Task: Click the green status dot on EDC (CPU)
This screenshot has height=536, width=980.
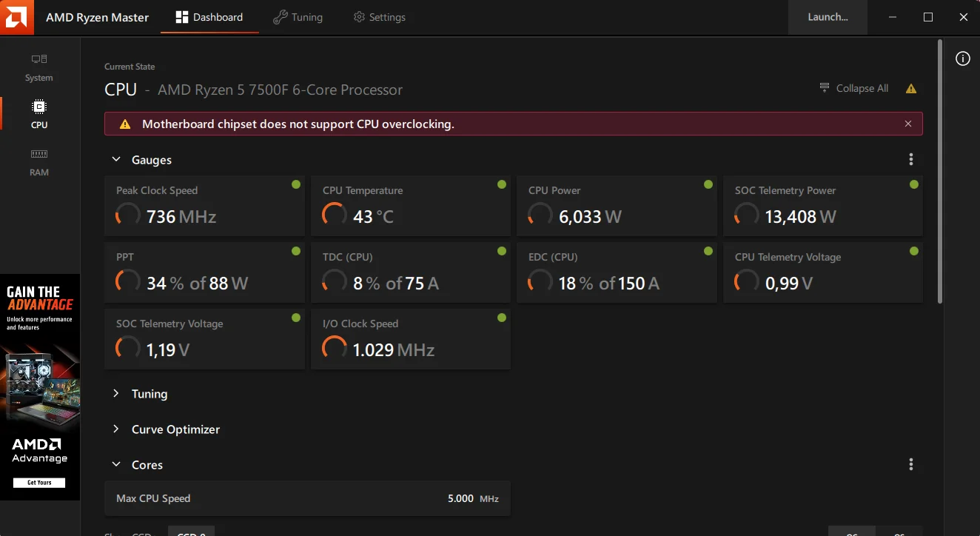Action: pos(708,251)
